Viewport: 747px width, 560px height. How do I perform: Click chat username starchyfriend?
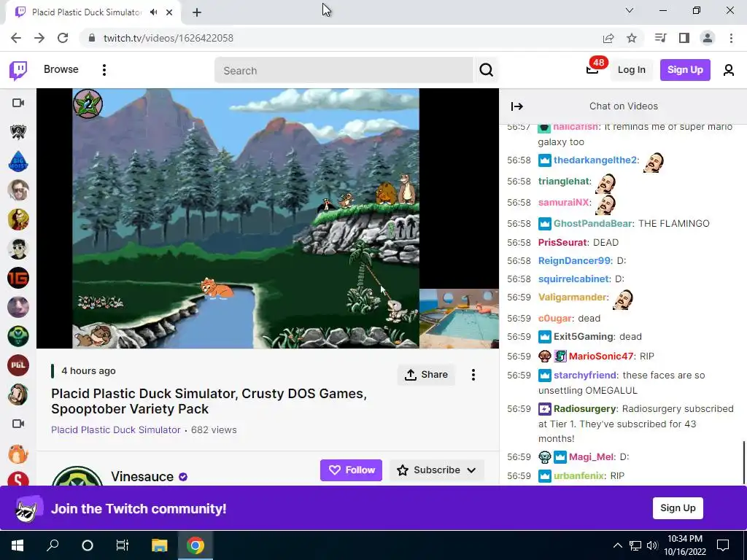[x=585, y=376]
